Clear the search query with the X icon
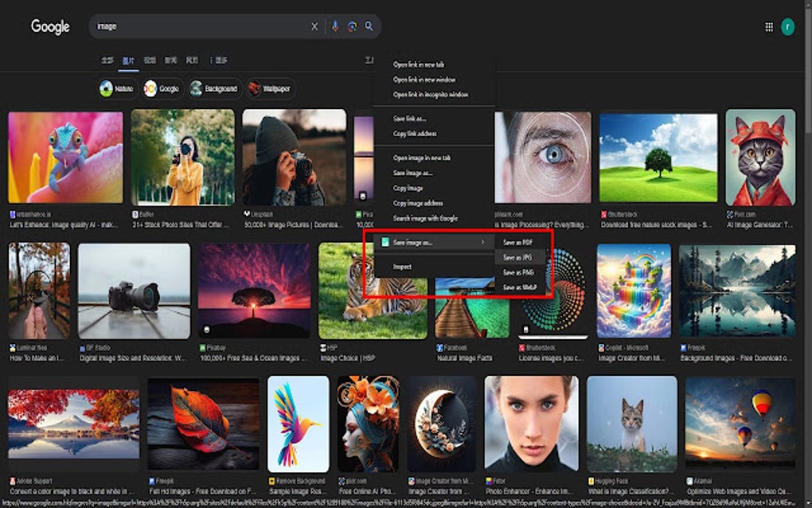812x508 pixels. 314,26
